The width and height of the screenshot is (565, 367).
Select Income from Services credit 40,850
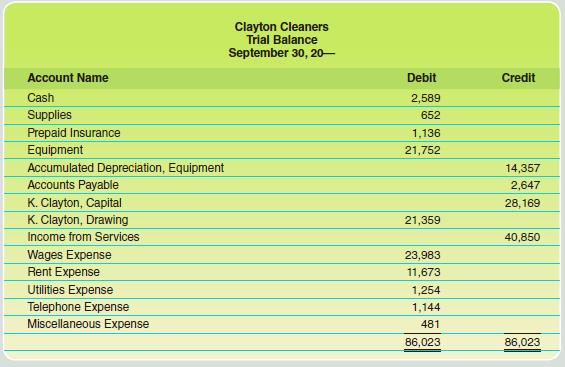point(522,237)
